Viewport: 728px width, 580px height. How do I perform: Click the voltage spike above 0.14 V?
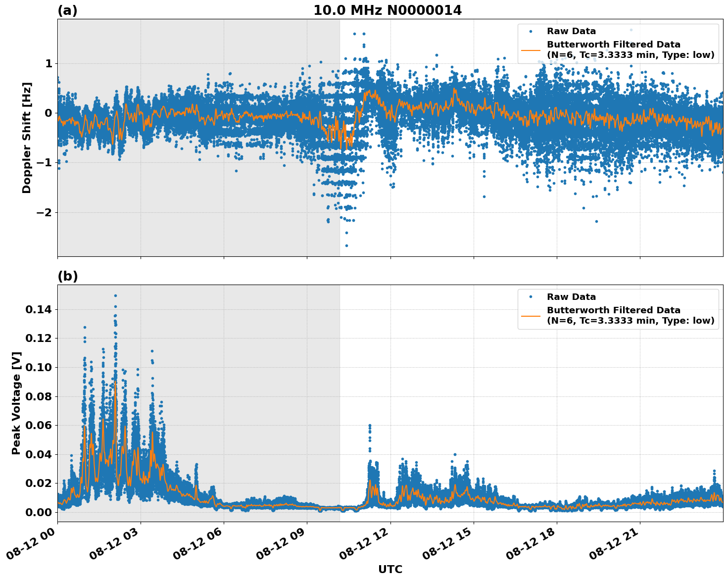coord(116,296)
